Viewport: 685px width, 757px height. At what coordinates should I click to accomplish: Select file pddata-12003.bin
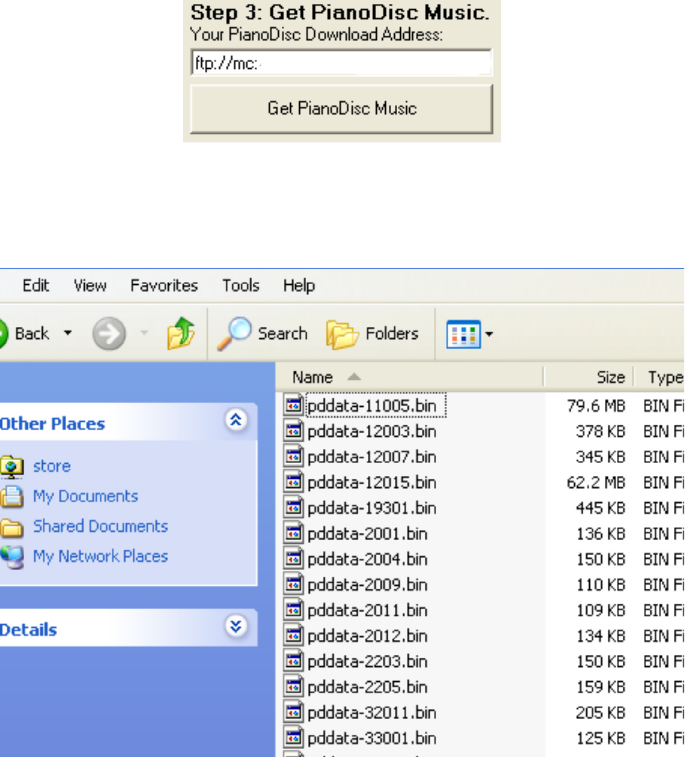pyautogui.click(x=372, y=432)
